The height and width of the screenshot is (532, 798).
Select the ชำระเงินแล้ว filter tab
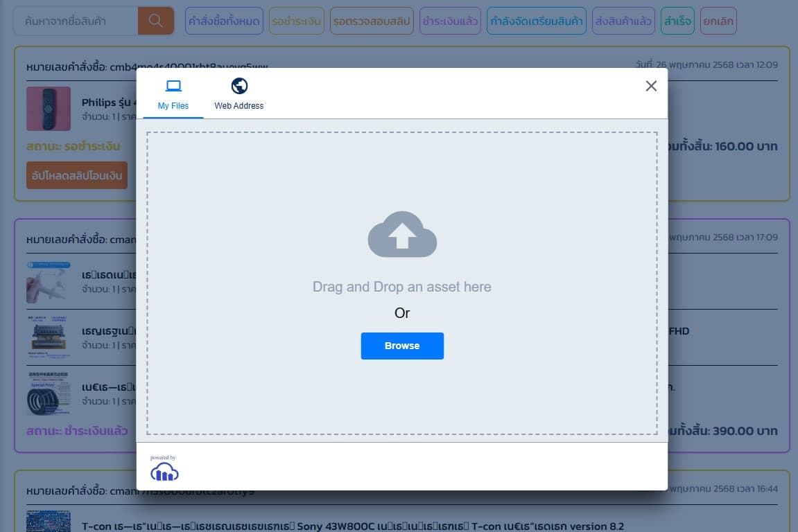pyautogui.click(x=450, y=21)
